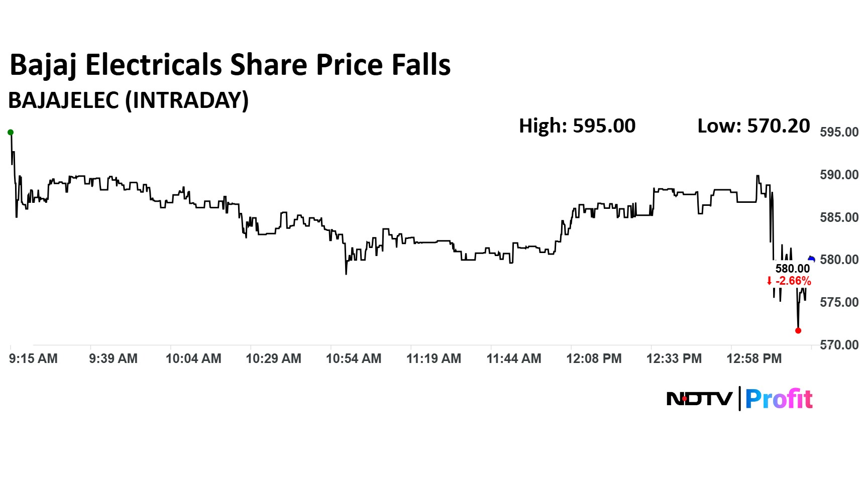Click the 12:33 PM time axis label
The height and width of the screenshot is (488, 868).
tap(674, 358)
